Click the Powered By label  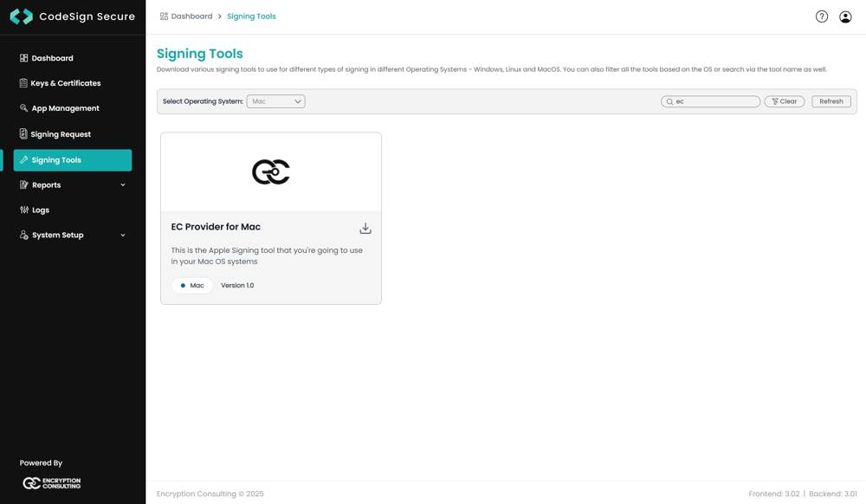pos(41,463)
